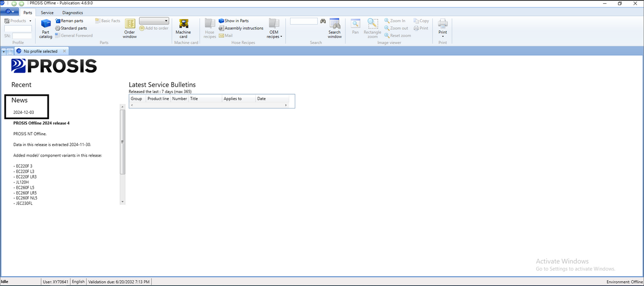The height and width of the screenshot is (286, 644).
Task: Open the Order window
Action: coord(130,28)
